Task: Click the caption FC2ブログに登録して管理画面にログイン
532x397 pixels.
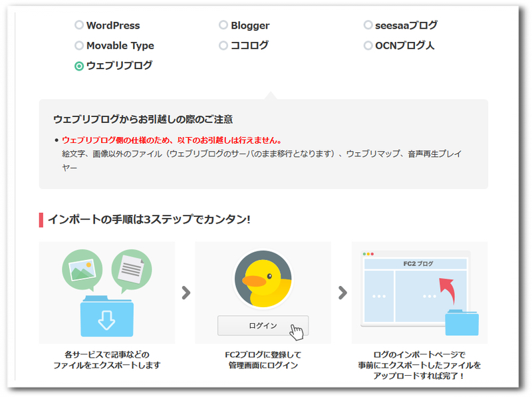Action: coord(263,360)
